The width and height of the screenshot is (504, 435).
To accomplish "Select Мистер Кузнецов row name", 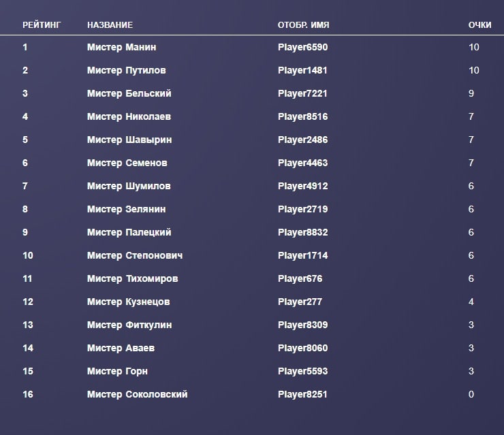I will 128,302.
